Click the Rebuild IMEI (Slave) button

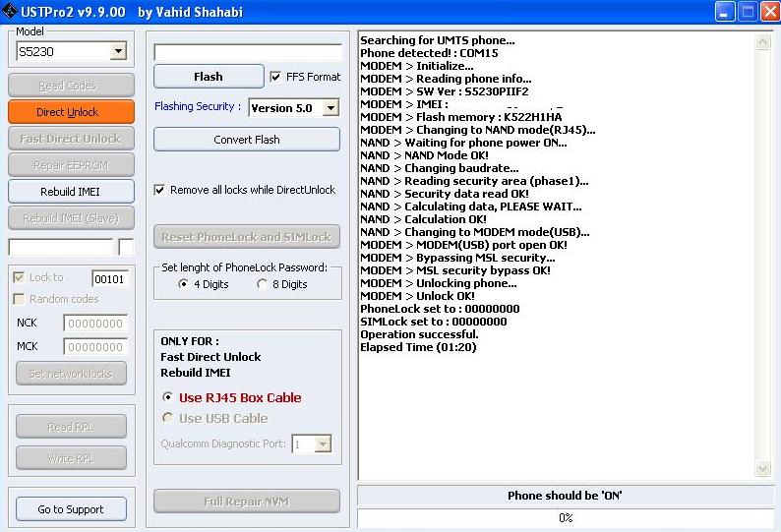coord(71,218)
